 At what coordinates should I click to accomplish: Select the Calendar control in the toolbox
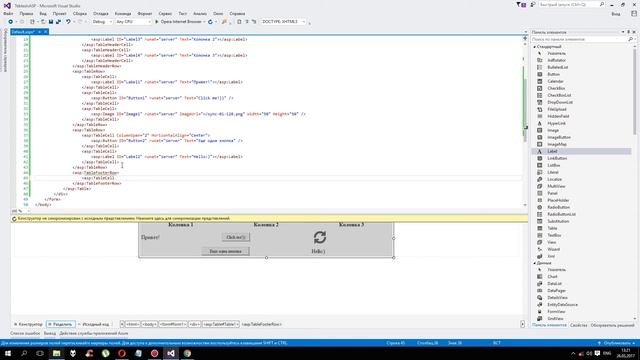(x=555, y=81)
